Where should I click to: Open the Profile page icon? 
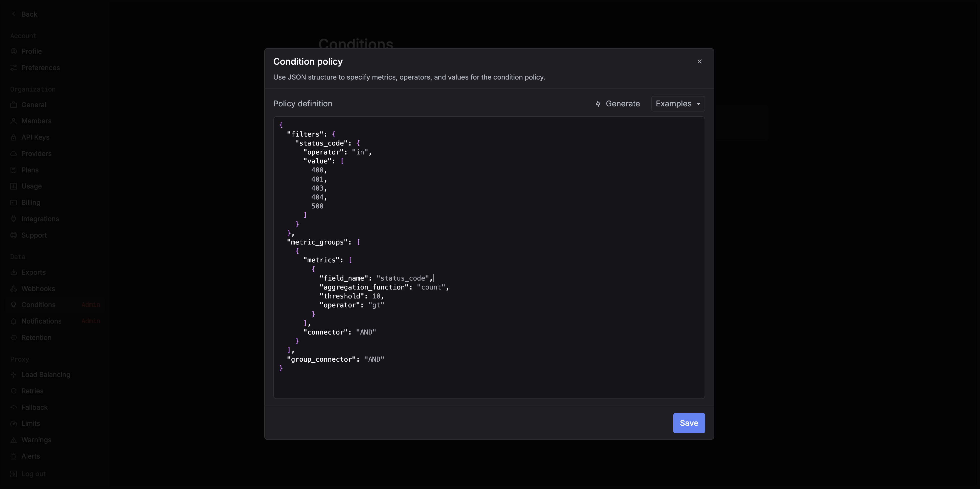[x=14, y=51]
